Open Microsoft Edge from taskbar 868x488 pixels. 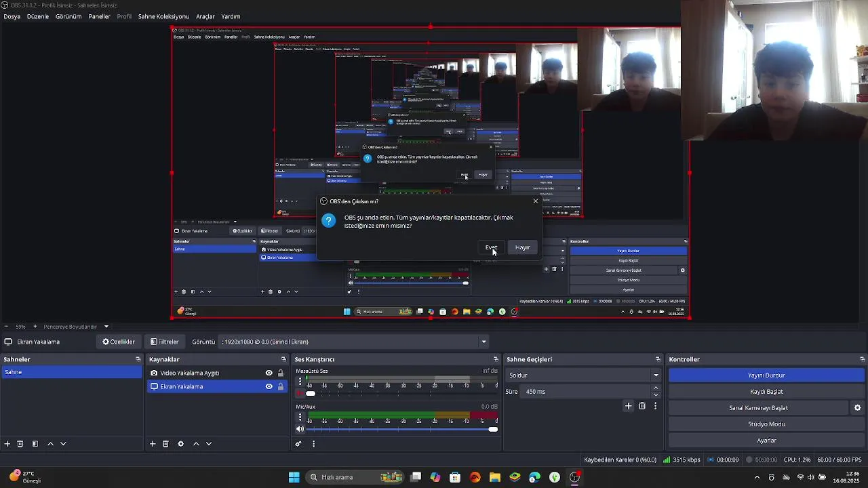click(x=534, y=477)
